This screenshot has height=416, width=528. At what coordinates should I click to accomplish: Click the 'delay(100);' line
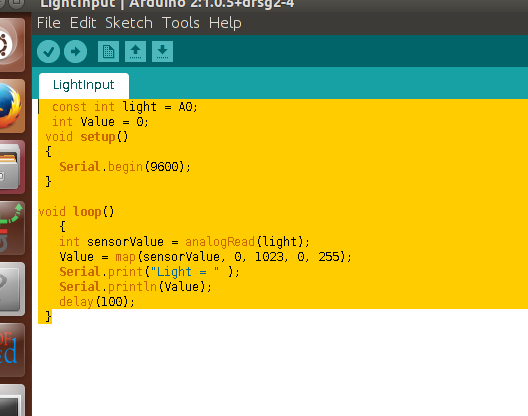[97, 302]
